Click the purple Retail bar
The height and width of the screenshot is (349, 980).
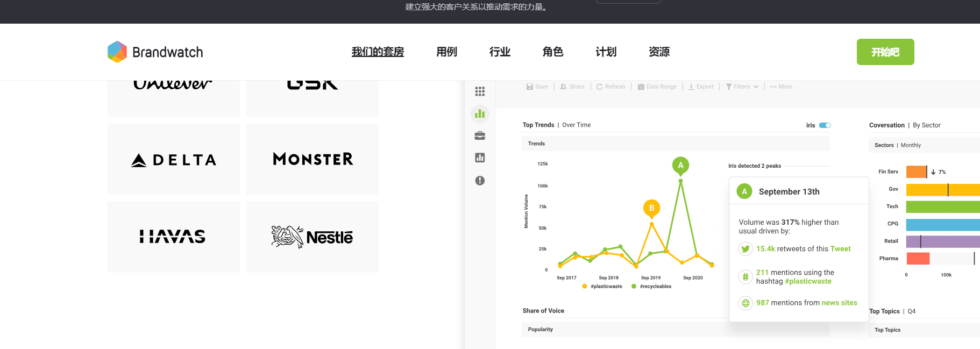point(943,241)
